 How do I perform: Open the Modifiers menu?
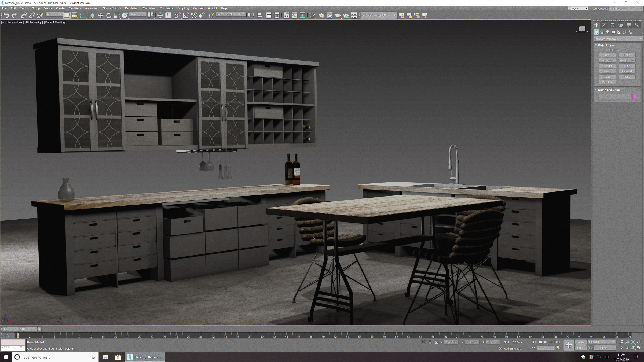pos(75,8)
